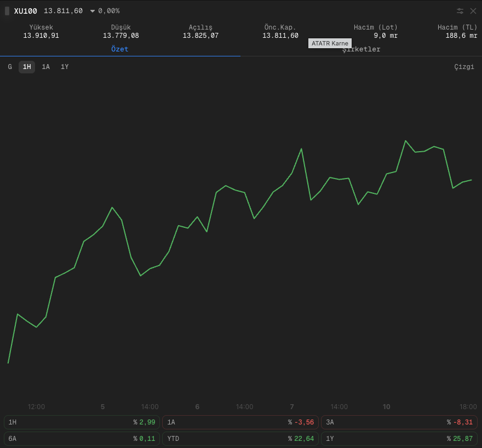Viewport: 482px width, 448px height.
Task: Switch to the Özet tab
Action: 120,49
